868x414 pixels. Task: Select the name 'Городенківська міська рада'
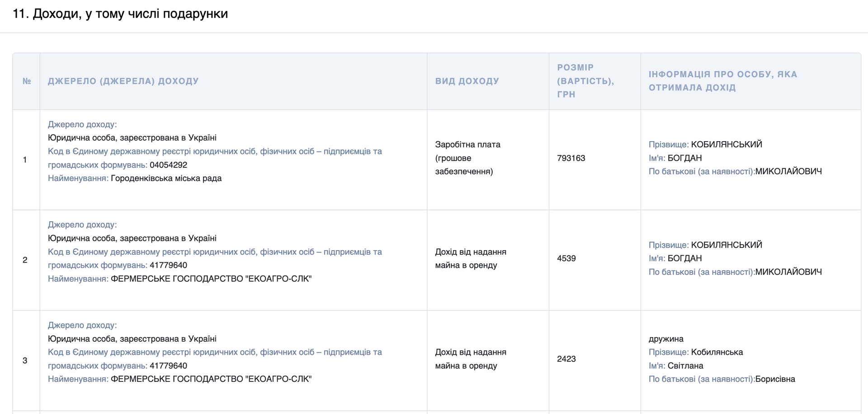(x=166, y=178)
